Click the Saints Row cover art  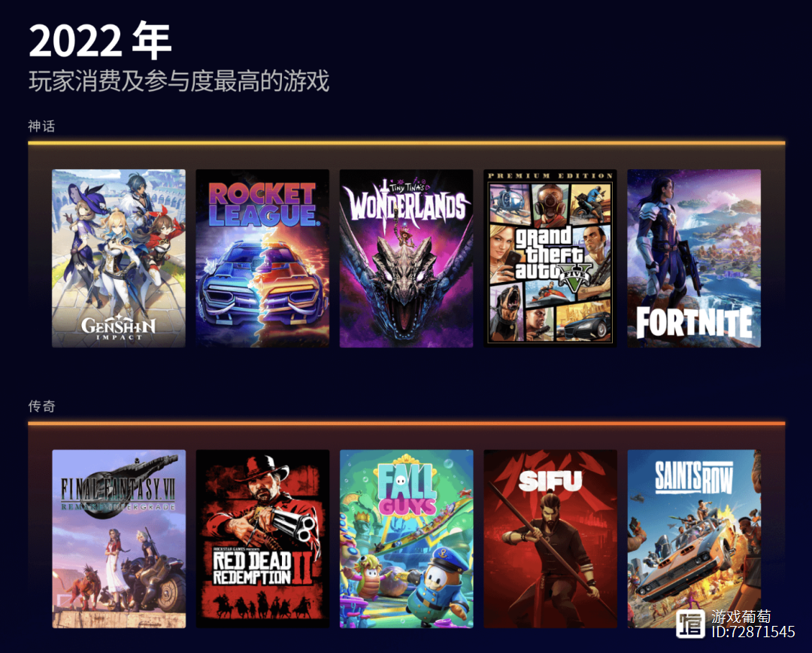click(x=695, y=539)
